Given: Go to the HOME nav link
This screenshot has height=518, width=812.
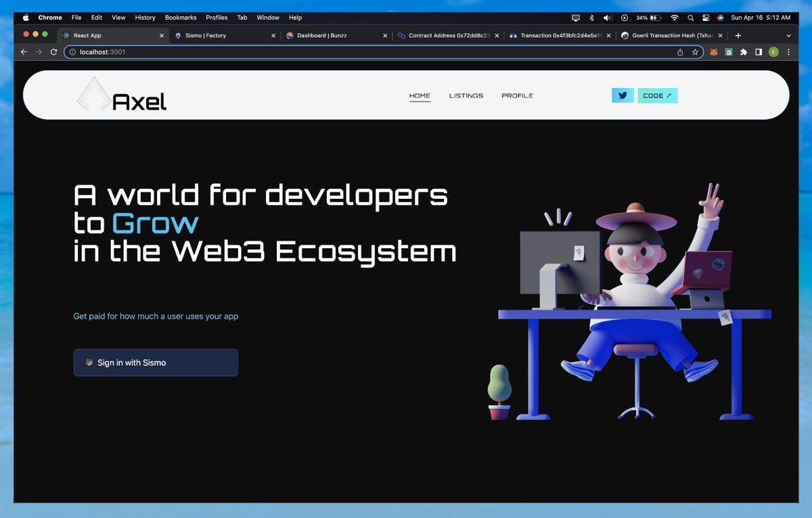Looking at the screenshot, I should pyautogui.click(x=420, y=96).
